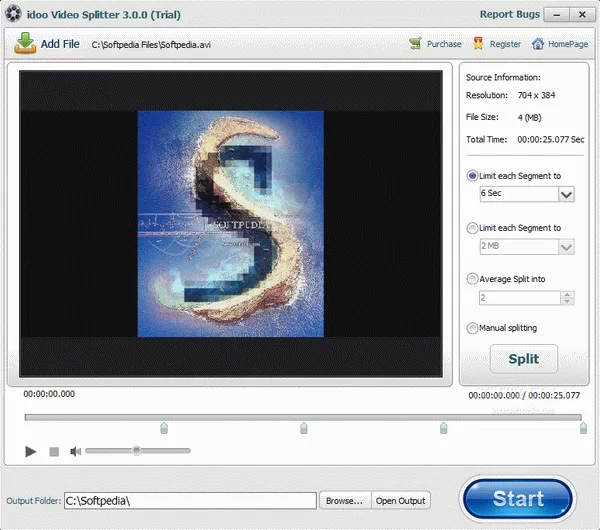
Task: Expand the 6 Sec duration dropdown
Action: (x=566, y=194)
